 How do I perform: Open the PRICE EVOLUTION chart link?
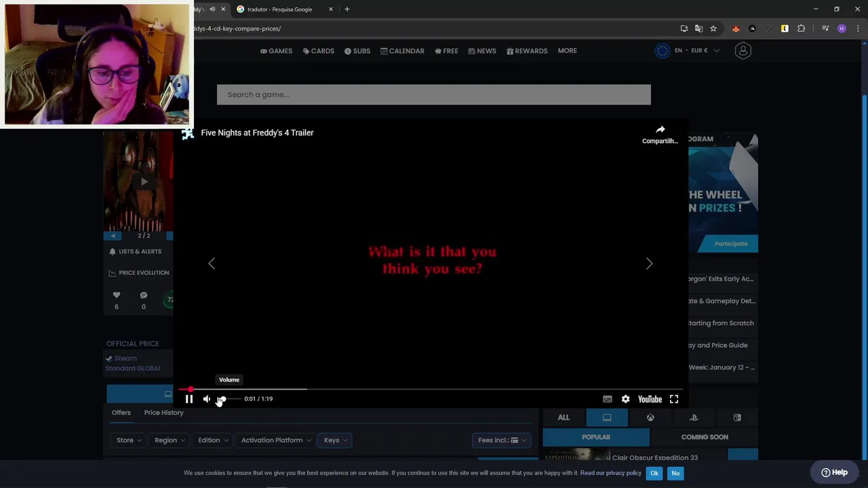[x=139, y=272]
